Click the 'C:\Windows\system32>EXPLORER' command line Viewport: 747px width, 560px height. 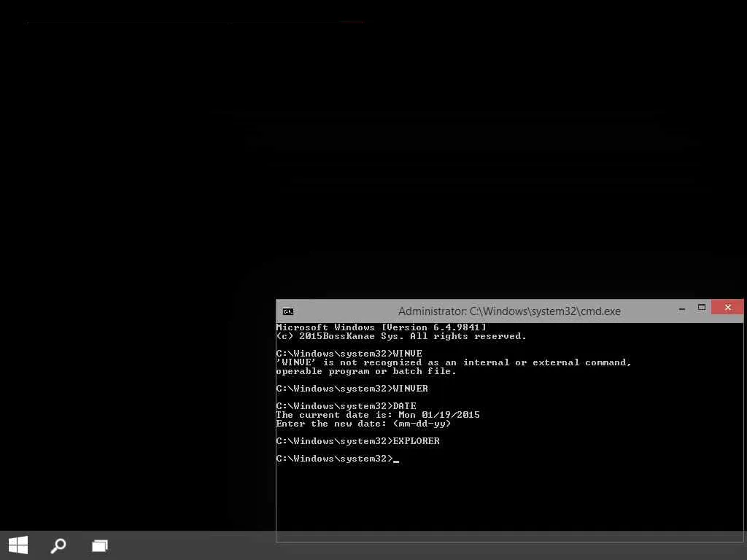tap(357, 441)
